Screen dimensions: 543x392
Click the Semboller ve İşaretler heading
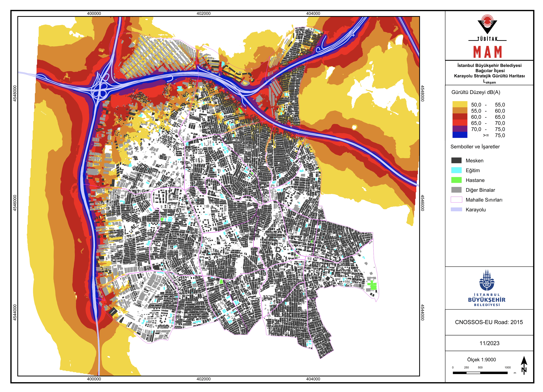click(x=475, y=147)
